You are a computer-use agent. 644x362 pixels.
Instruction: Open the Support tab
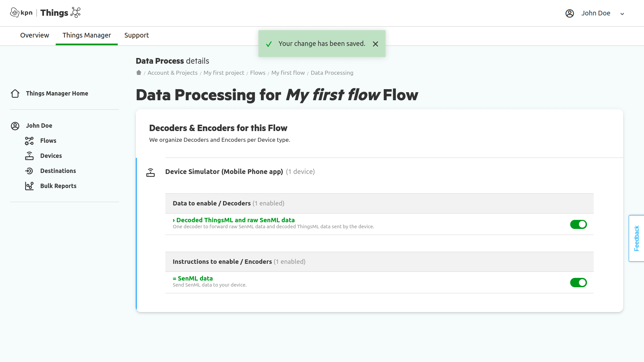(x=137, y=35)
